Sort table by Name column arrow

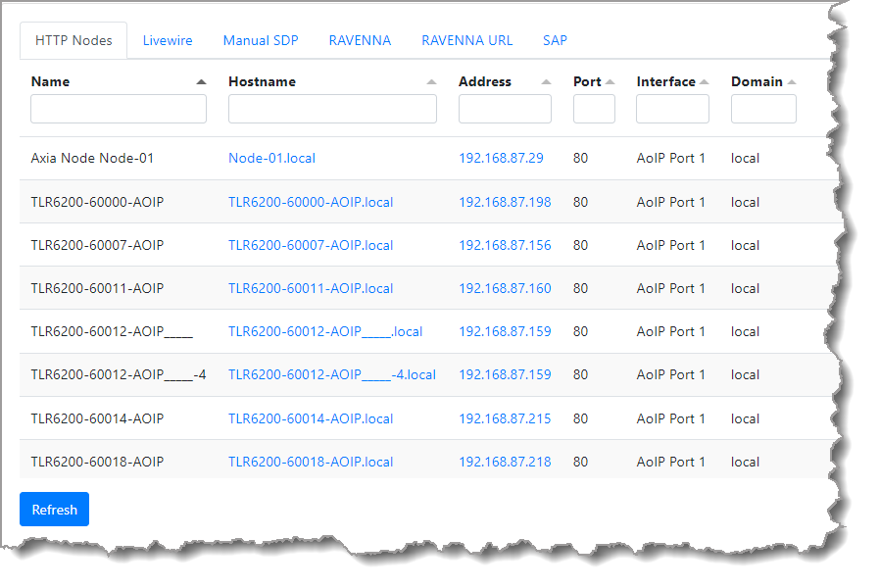(x=201, y=82)
